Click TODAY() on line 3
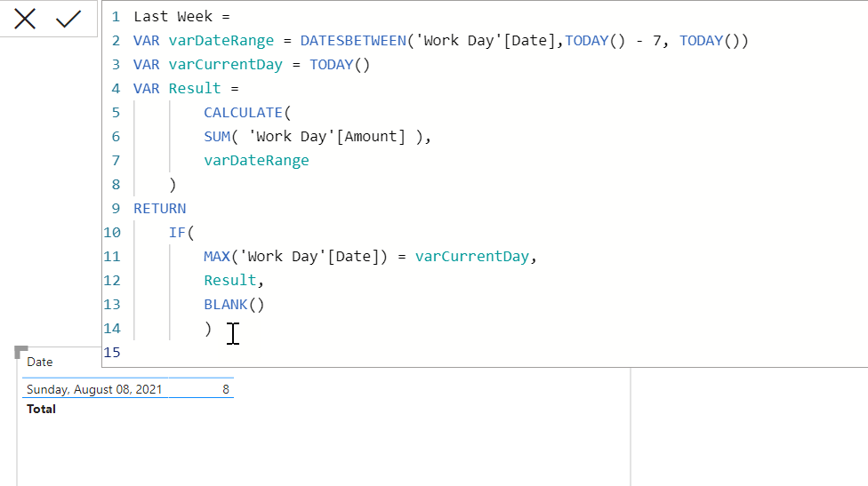 tap(340, 65)
